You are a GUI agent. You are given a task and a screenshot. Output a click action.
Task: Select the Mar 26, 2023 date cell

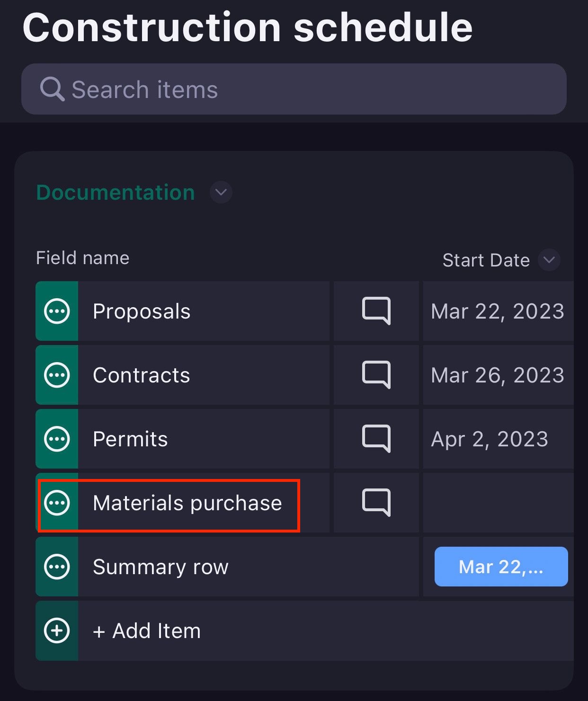498,375
